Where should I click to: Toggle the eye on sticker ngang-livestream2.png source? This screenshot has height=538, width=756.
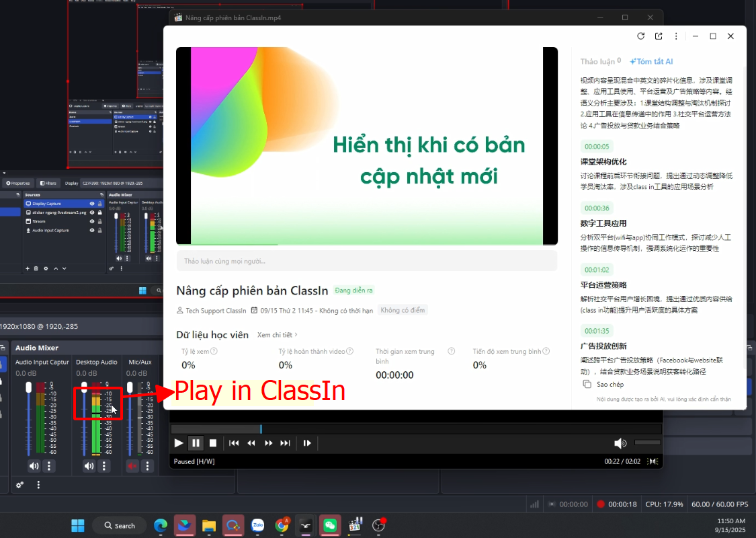92,213
